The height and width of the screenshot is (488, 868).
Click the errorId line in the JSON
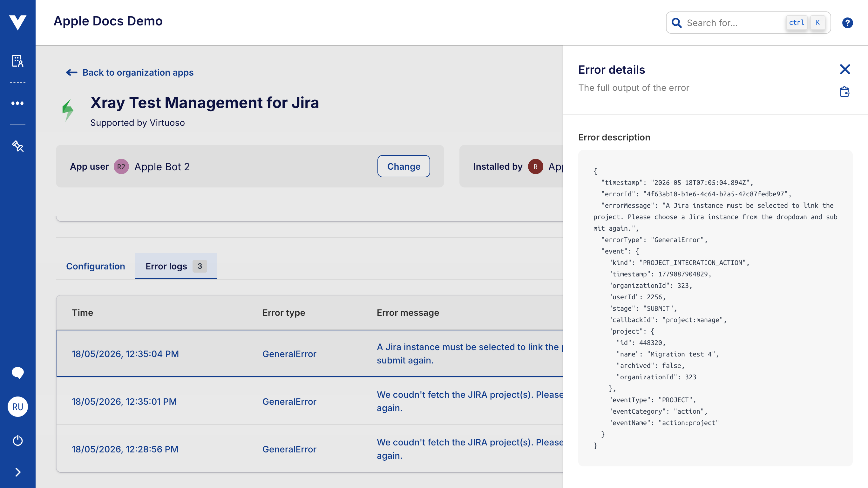point(696,194)
